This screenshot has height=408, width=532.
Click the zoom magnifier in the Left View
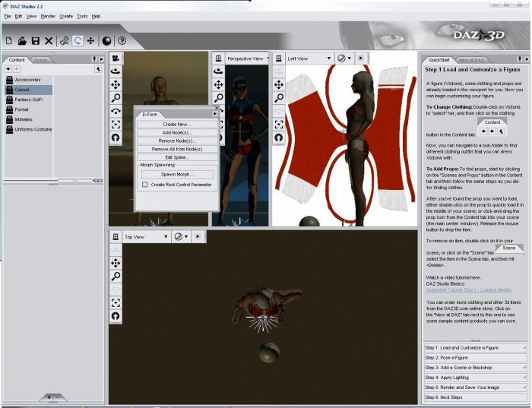click(279, 98)
